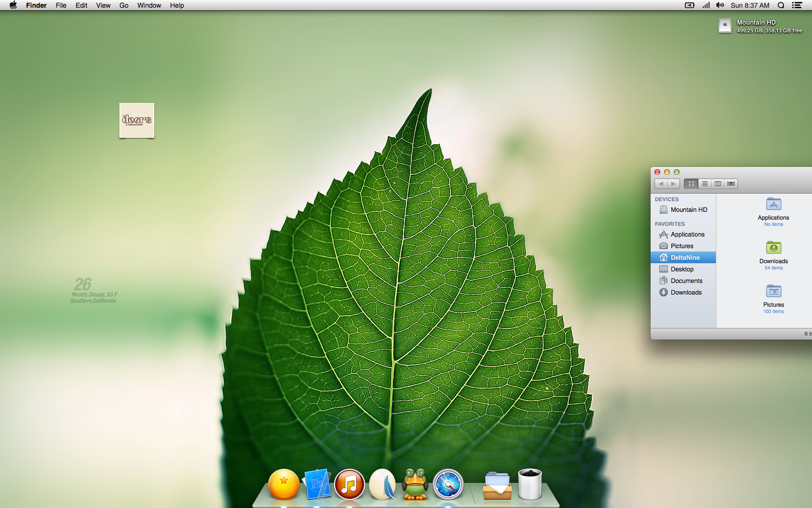
Task: Select the Applications folder icon in Finder content
Action: [773, 204]
